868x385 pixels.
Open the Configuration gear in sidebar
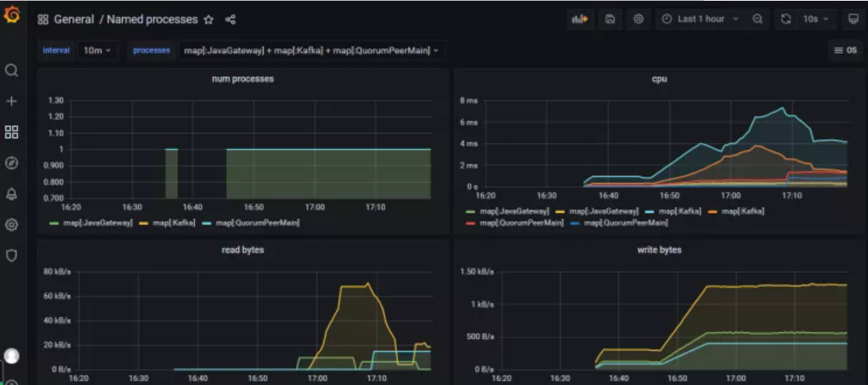[12, 224]
